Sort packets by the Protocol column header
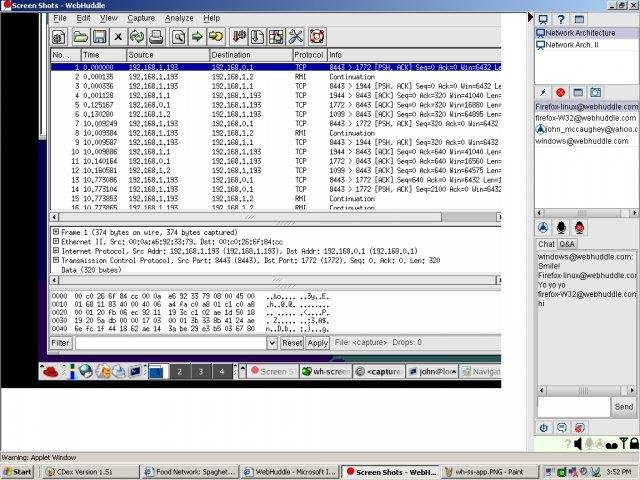Screen dimensions: 640x480 [309, 55]
